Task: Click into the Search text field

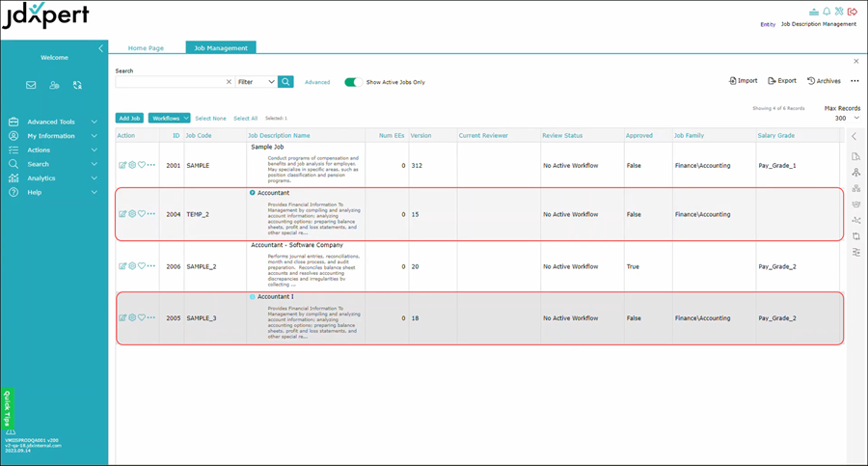Action: (170, 82)
